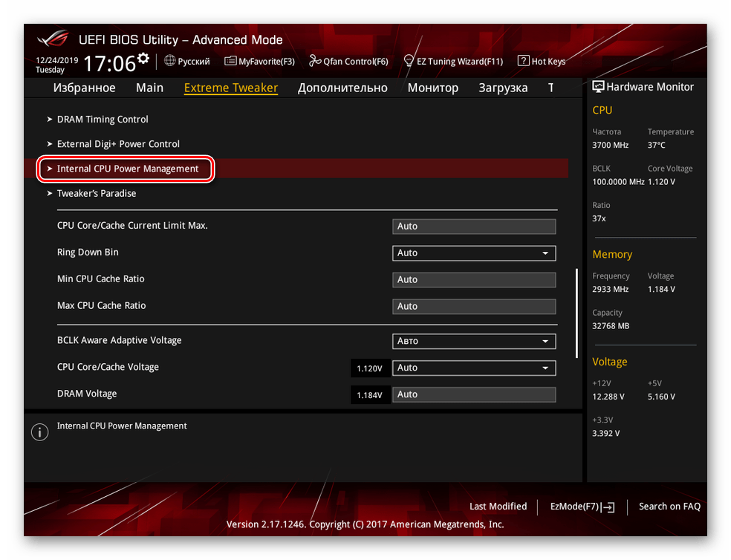Switch to the Избранное tab
The width and height of the screenshot is (731, 560).
(x=85, y=88)
